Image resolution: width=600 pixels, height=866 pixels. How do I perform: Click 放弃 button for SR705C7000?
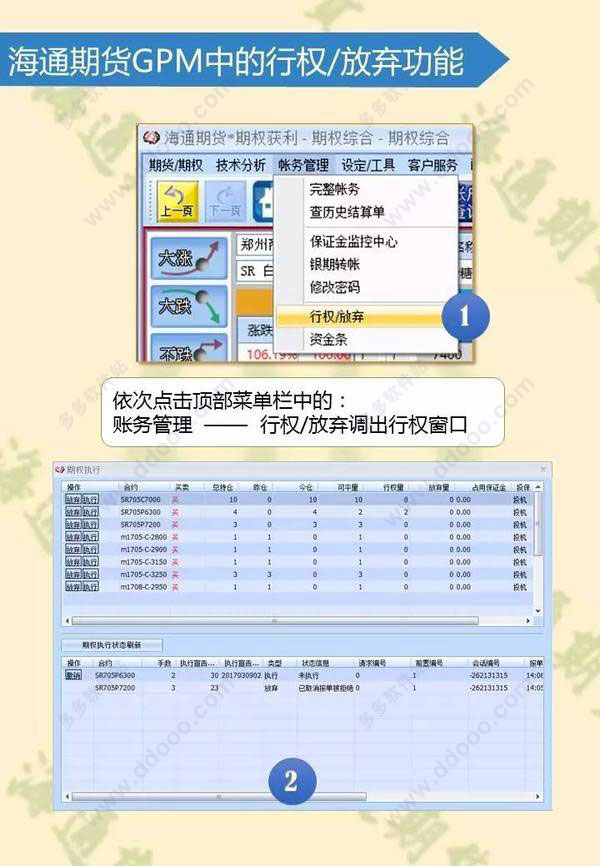tap(73, 499)
